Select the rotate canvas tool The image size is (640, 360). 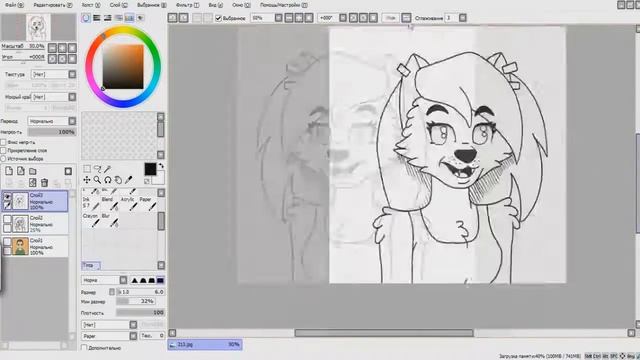click(x=108, y=180)
